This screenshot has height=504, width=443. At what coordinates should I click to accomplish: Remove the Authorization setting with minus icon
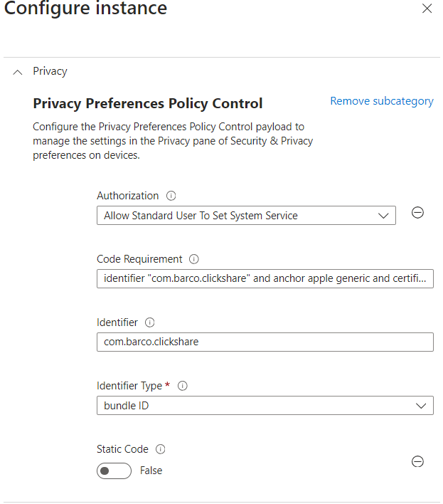click(418, 213)
